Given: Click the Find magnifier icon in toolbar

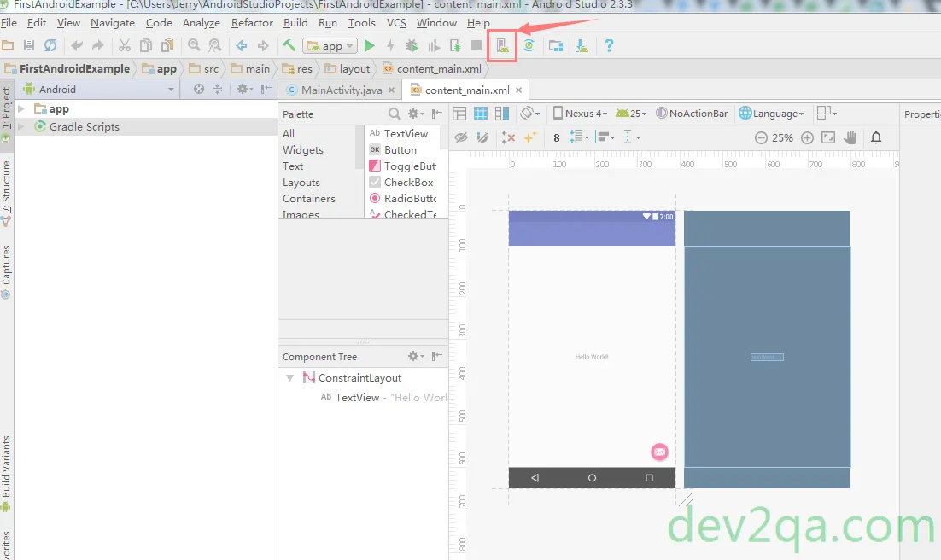Looking at the screenshot, I should 194,45.
